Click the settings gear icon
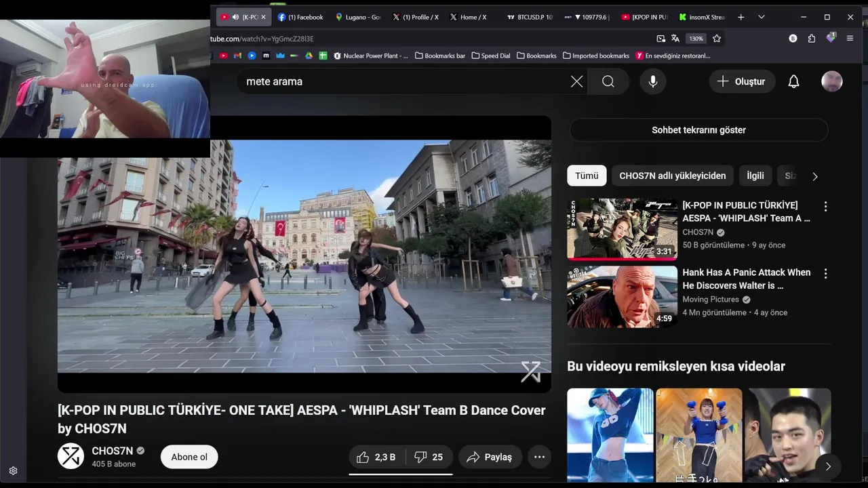The height and width of the screenshot is (488, 868). tap(13, 470)
